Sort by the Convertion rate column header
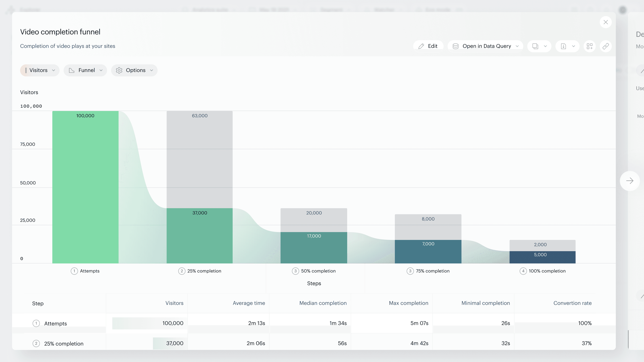Image resolution: width=644 pixels, height=362 pixels. 572,303
